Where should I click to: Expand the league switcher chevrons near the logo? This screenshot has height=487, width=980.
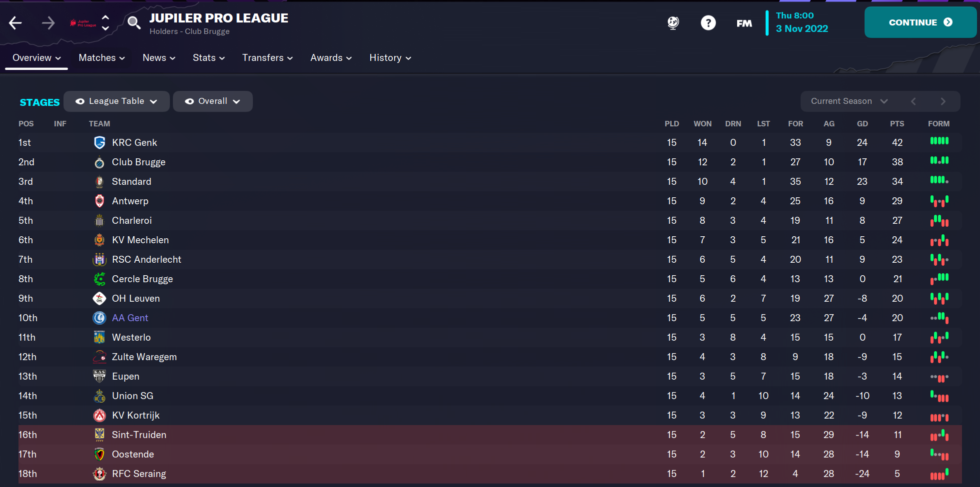pyautogui.click(x=105, y=22)
